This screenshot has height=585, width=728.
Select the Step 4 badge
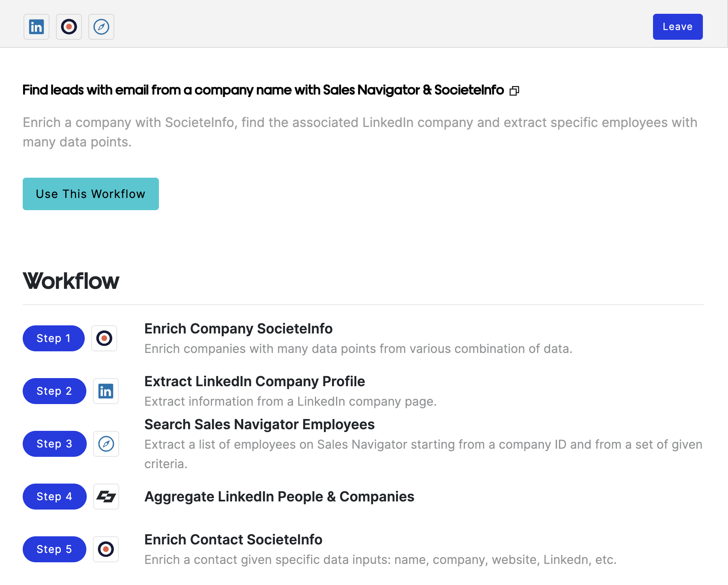click(55, 497)
